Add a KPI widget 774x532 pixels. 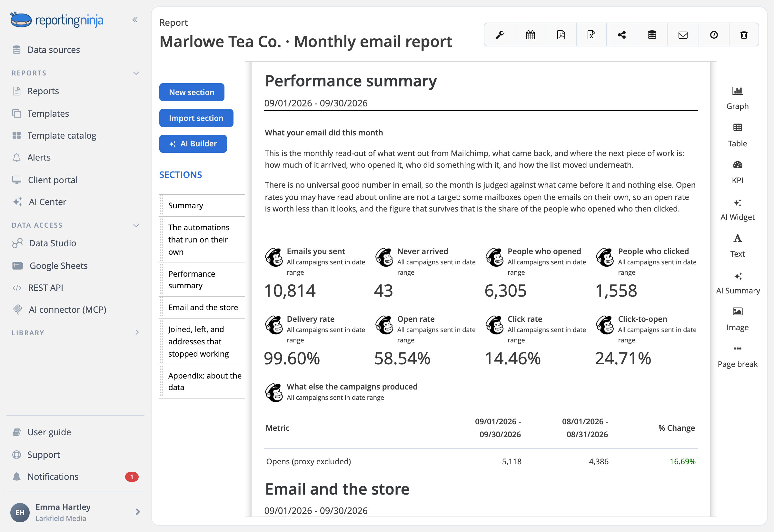(x=737, y=172)
